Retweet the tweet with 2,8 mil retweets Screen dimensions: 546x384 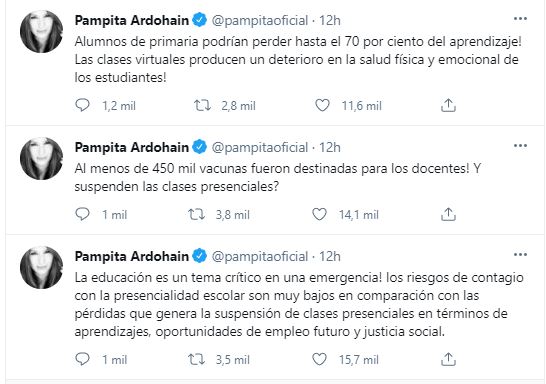pyautogui.click(x=202, y=105)
